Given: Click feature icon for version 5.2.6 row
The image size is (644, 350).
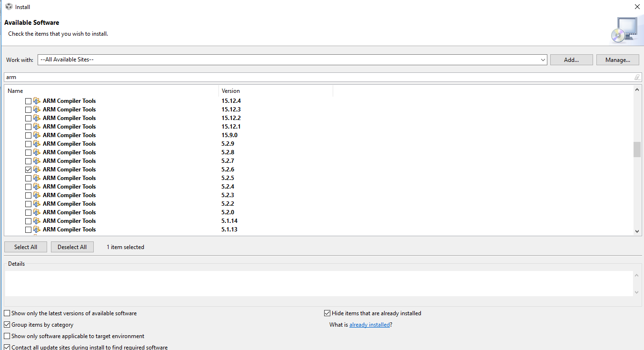Looking at the screenshot, I should [x=37, y=170].
